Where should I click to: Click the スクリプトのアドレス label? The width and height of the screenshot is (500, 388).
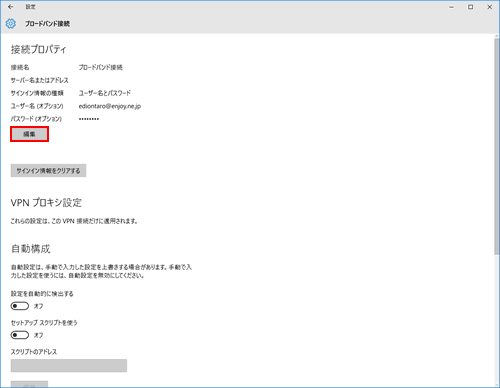point(34,352)
